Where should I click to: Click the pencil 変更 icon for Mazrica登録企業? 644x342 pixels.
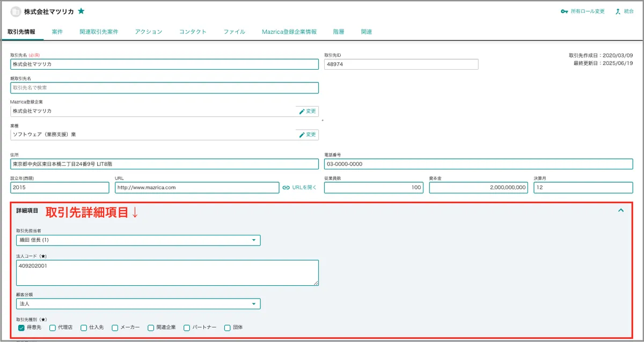tap(302, 111)
